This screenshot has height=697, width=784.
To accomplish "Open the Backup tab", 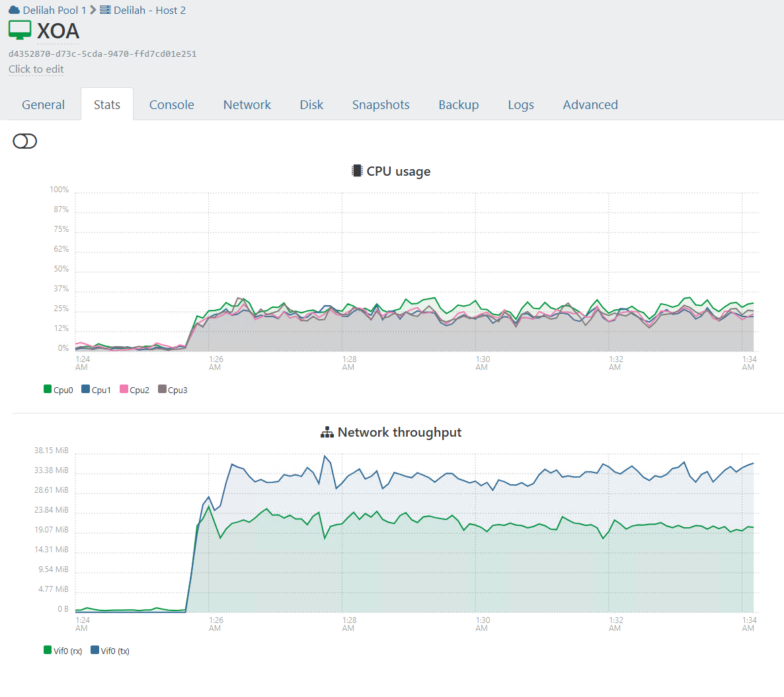I will click(458, 105).
